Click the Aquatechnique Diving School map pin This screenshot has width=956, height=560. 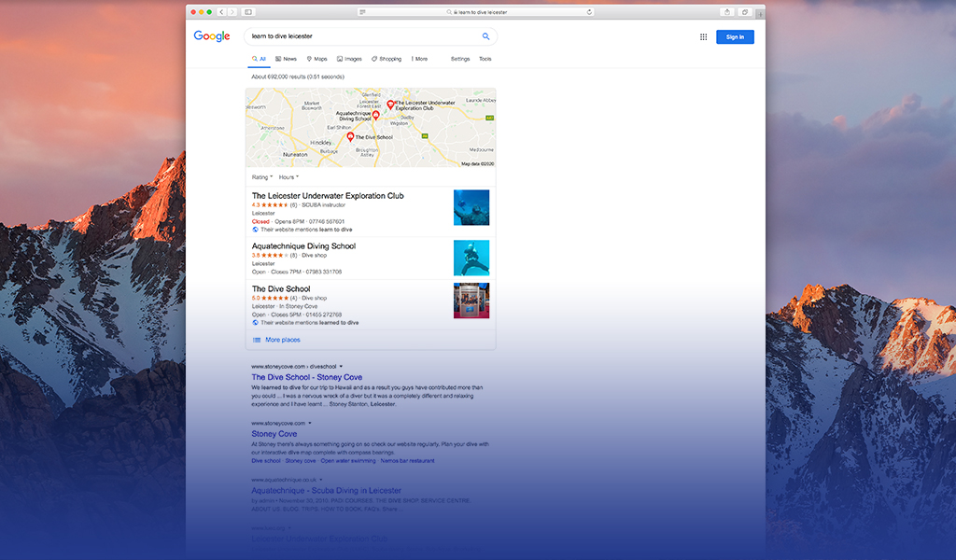point(376,115)
